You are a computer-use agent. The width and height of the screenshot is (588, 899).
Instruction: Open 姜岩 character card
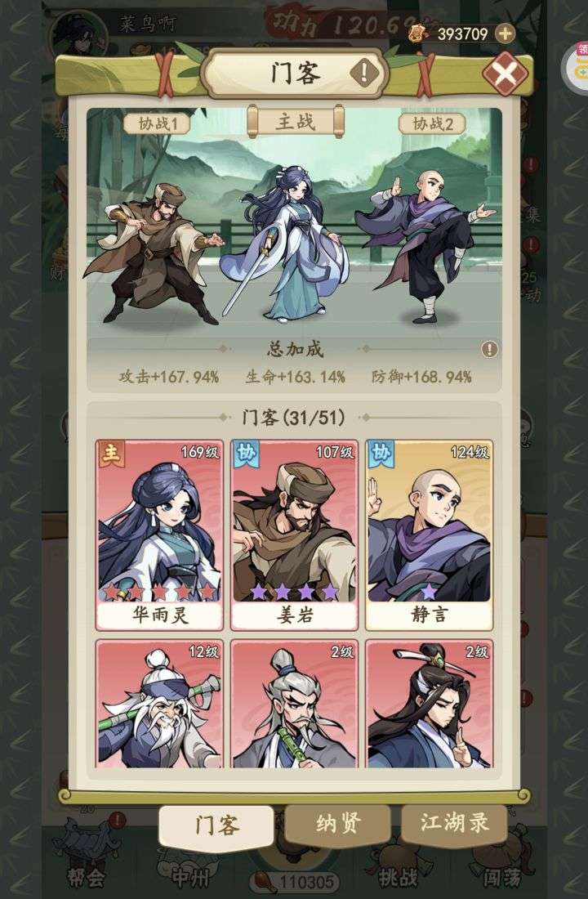[x=294, y=534]
